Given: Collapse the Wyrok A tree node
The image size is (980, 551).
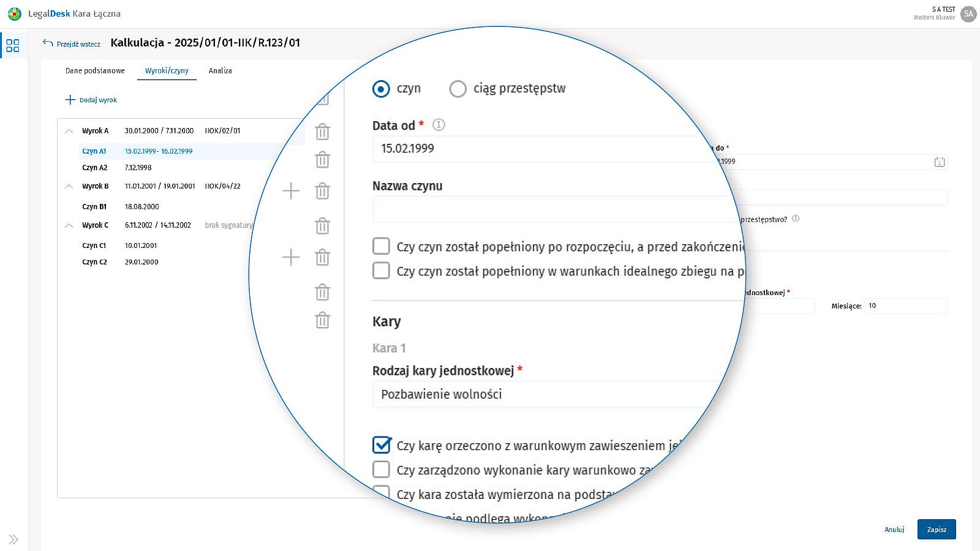Looking at the screenshot, I should (69, 131).
